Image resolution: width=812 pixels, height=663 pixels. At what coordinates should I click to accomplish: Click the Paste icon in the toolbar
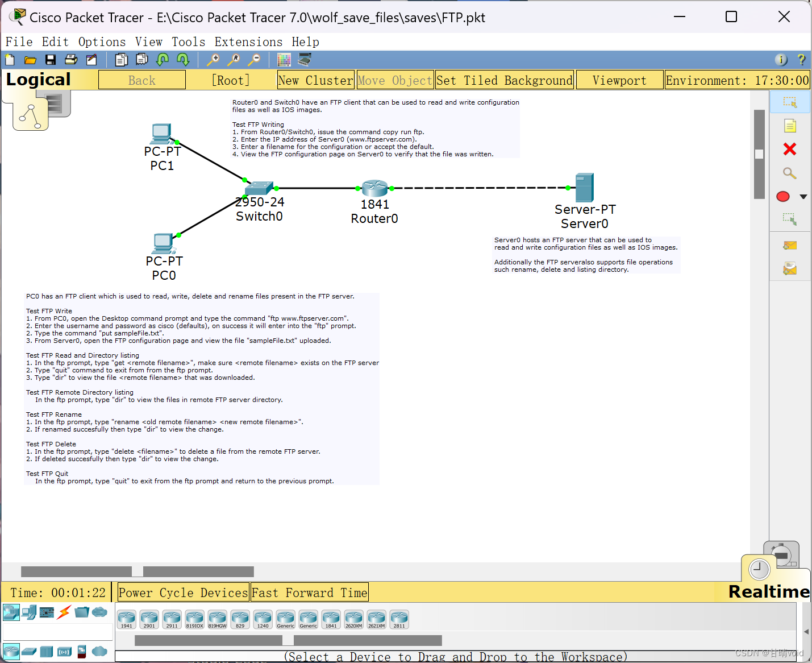click(x=141, y=60)
